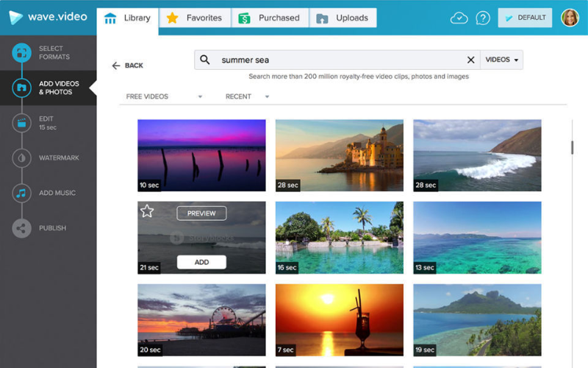This screenshot has width=588, height=368.
Task: Click the Uploads folder icon
Action: pyautogui.click(x=322, y=18)
